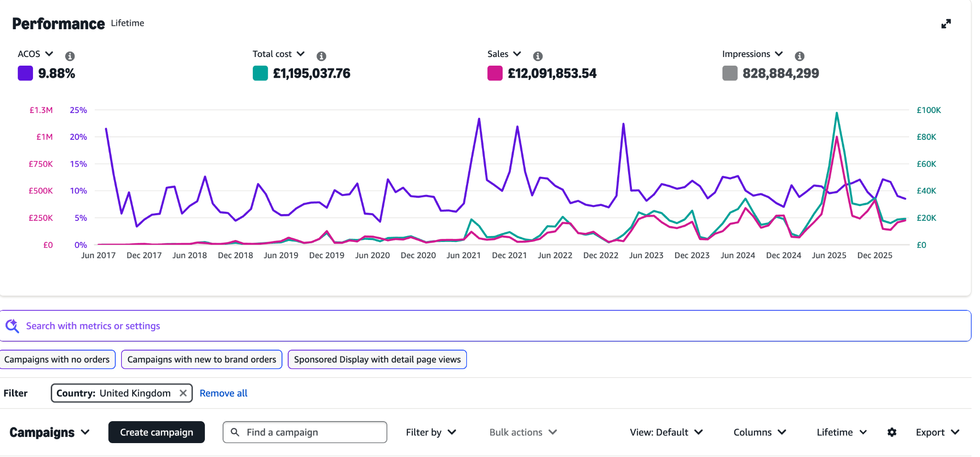Viewport: 980px width, 457px height.
Task: Toggle the pink Sales color swatch
Action: (x=495, y=73)
